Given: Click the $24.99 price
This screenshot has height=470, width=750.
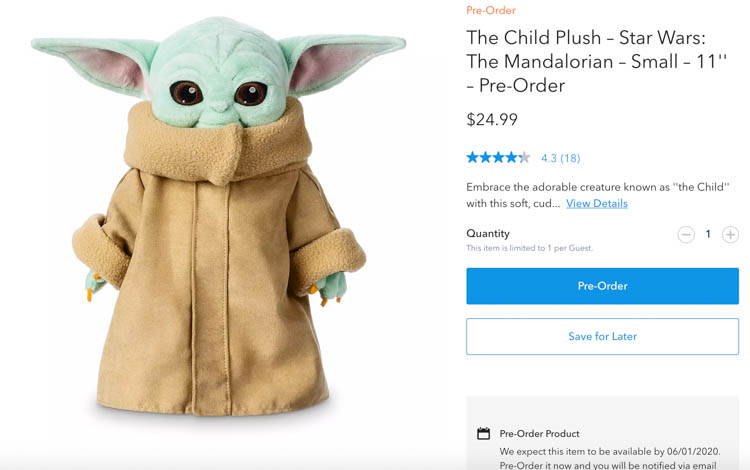Looking at the screenshot, I should pos(492,120).
